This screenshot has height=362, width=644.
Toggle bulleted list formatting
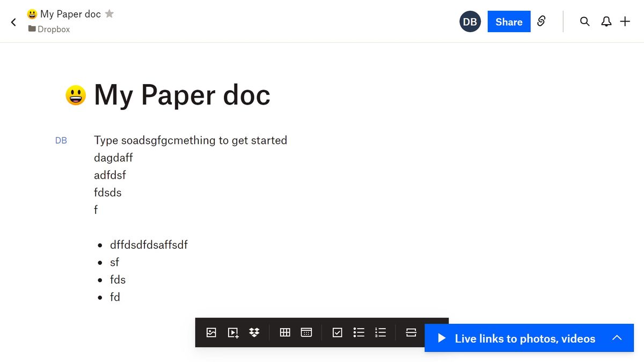[x=358, y=333]
